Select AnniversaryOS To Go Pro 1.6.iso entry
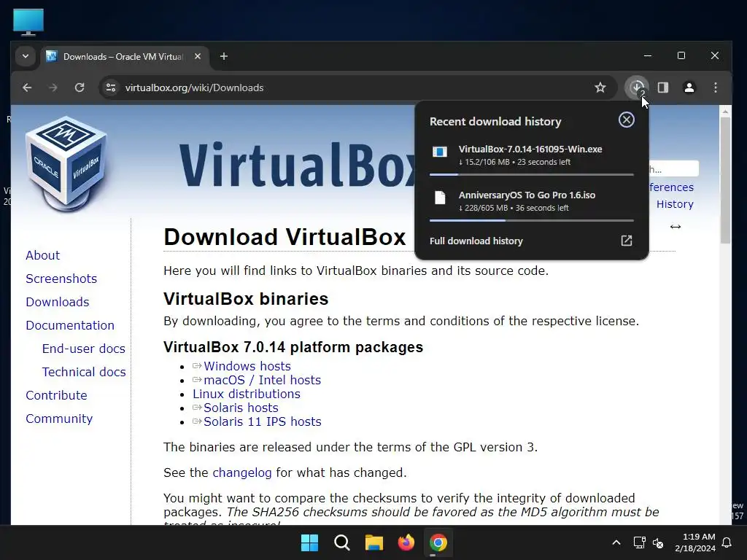 (x=531, y=201)
